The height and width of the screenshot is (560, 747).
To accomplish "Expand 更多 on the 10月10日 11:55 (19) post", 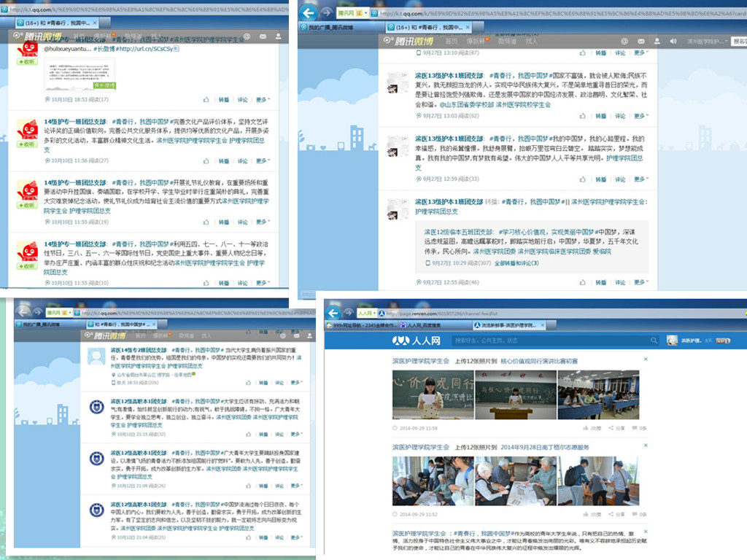I will [263, 222].
